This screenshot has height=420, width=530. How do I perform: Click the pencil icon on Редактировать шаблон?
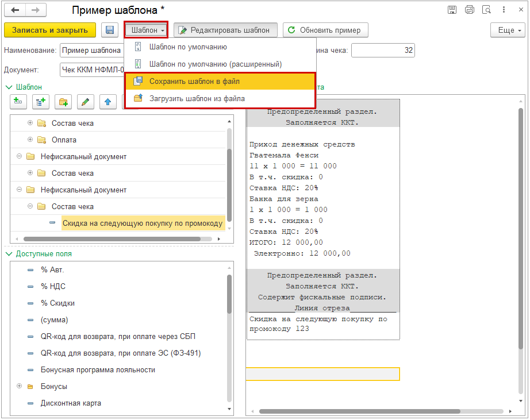183,30
